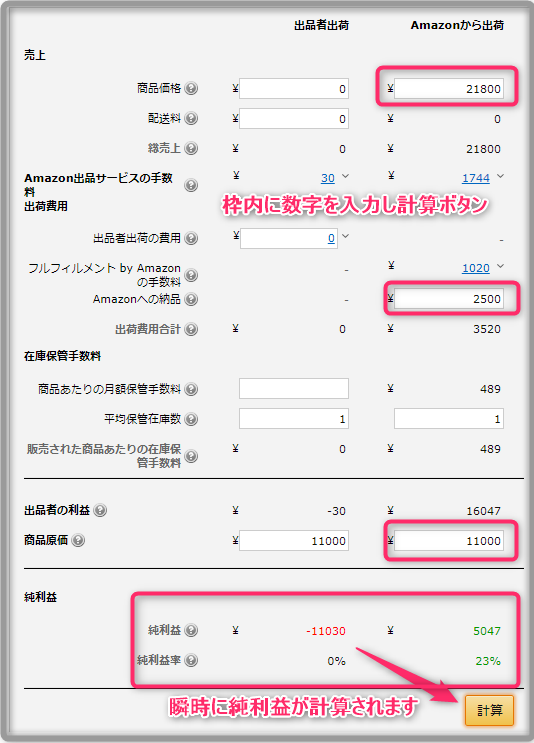Click the Amazon 商品価格 field showing 21800
Screen dimensions: 534x743
point(449,89)
